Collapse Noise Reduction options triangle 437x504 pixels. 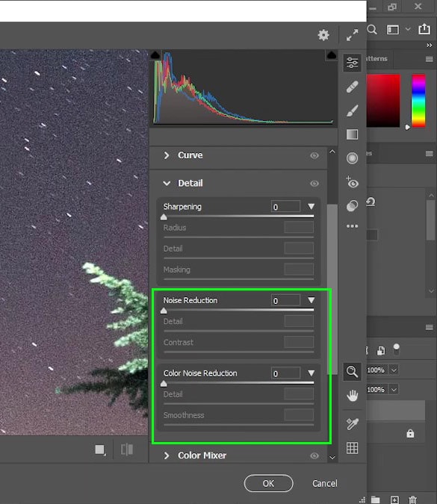[x=311, y=300]
